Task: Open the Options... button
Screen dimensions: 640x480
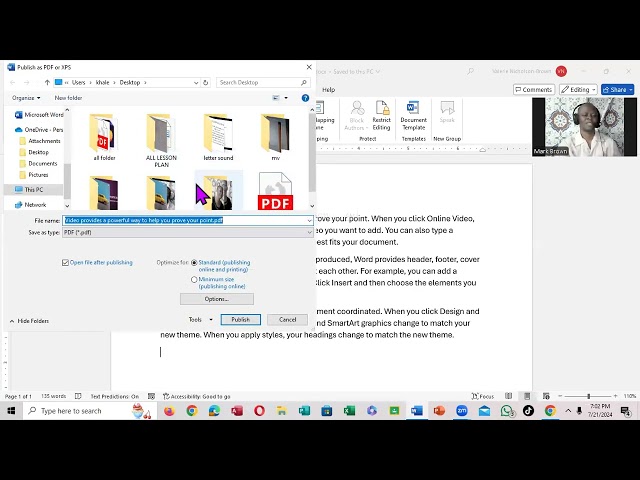Action: click(217, 299)
